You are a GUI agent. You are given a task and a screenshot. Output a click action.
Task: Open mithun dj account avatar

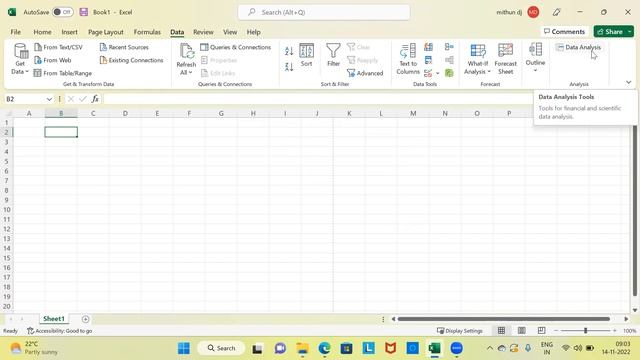533,12
